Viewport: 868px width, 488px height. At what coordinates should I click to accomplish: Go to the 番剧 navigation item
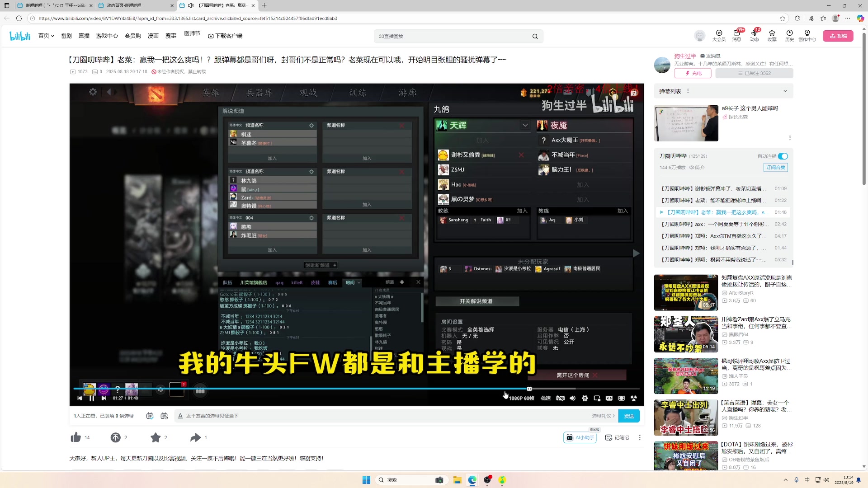click(x=66, y=36)
